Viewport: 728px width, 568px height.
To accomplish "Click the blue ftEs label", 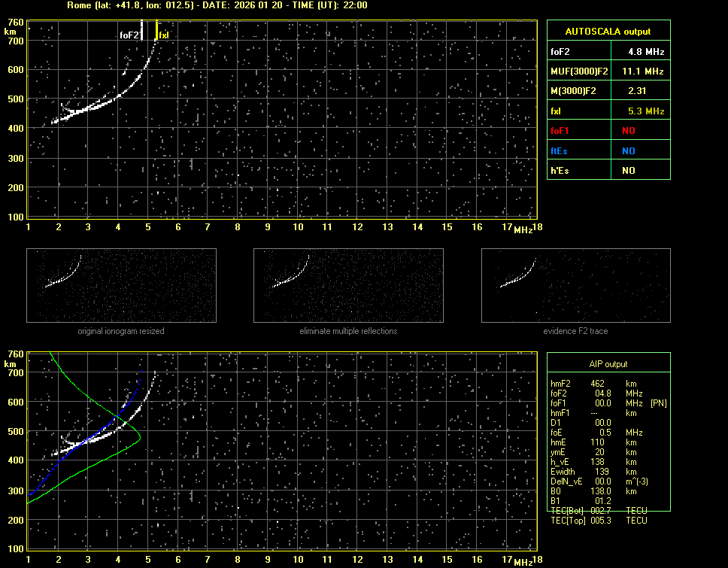I will tap(560, 151).
